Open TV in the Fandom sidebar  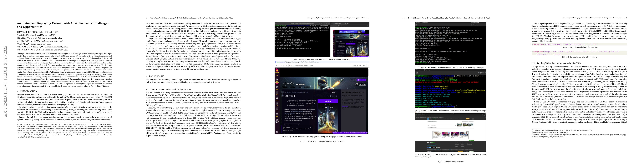[277, 104]
